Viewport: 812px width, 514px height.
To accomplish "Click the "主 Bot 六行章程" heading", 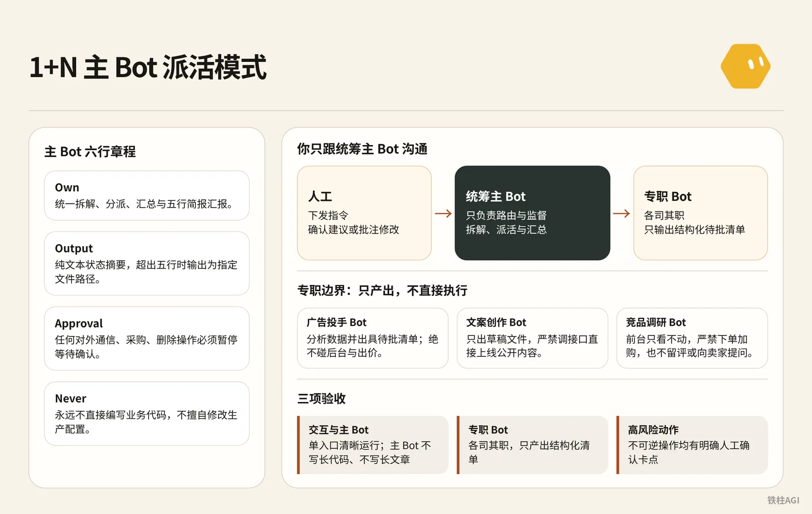I will coord(90,152).
